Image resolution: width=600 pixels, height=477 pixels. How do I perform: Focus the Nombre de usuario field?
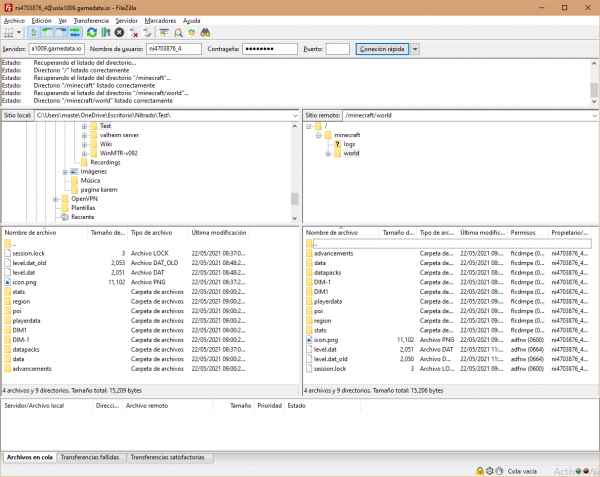[x=174, y=49]
